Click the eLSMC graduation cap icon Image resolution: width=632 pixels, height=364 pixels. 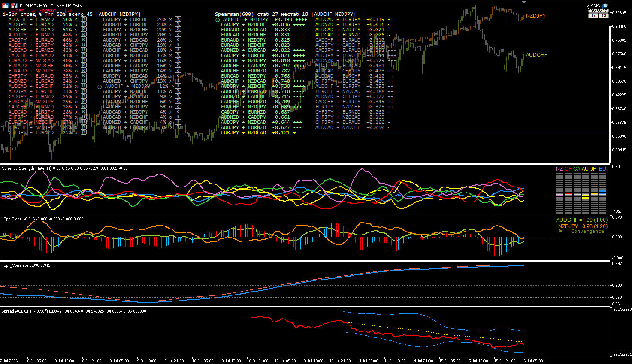605,6
